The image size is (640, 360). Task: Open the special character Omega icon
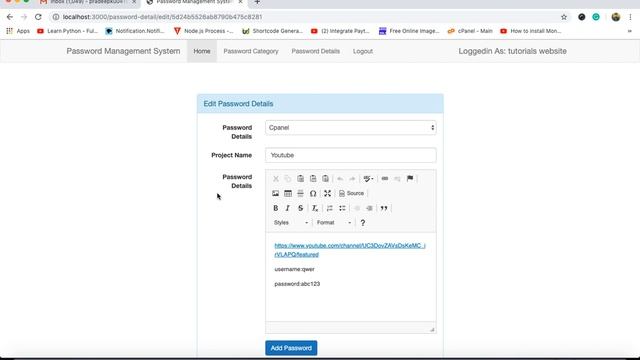[313, 193]
